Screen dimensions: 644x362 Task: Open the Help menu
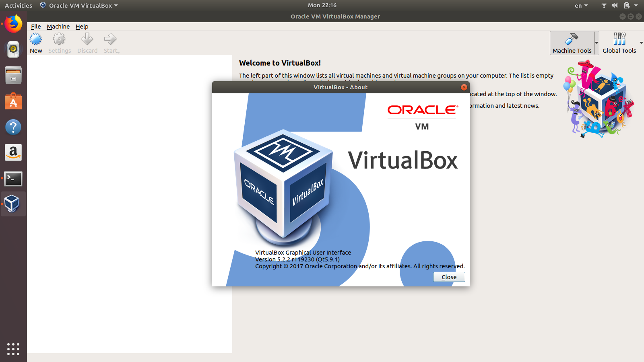coord(82,26)
